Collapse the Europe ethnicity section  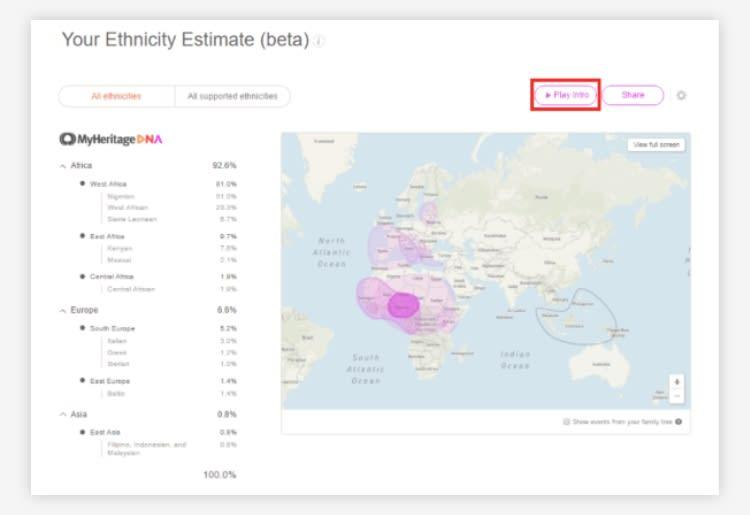click(x=64, y=310)
